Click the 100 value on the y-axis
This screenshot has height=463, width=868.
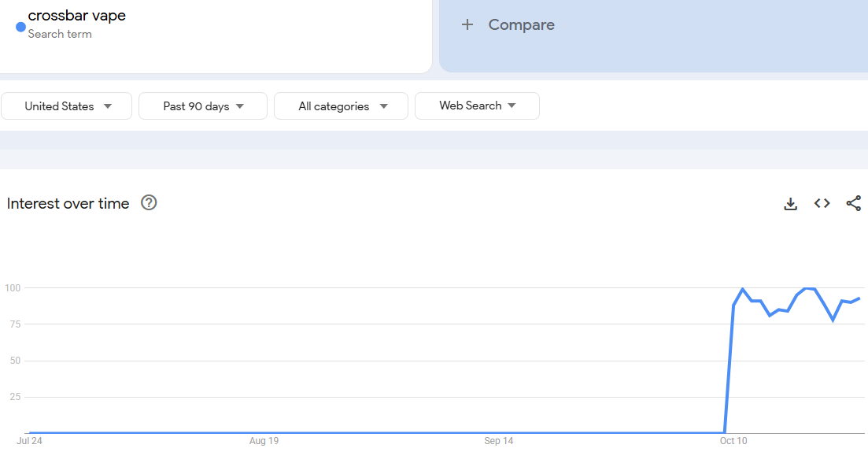(x=12, y=287)
